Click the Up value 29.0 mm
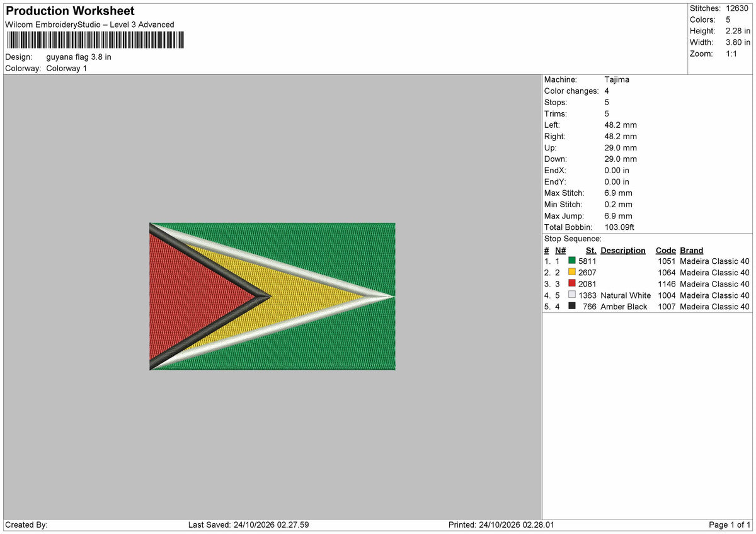756x534 pixels. pos(621,147)
